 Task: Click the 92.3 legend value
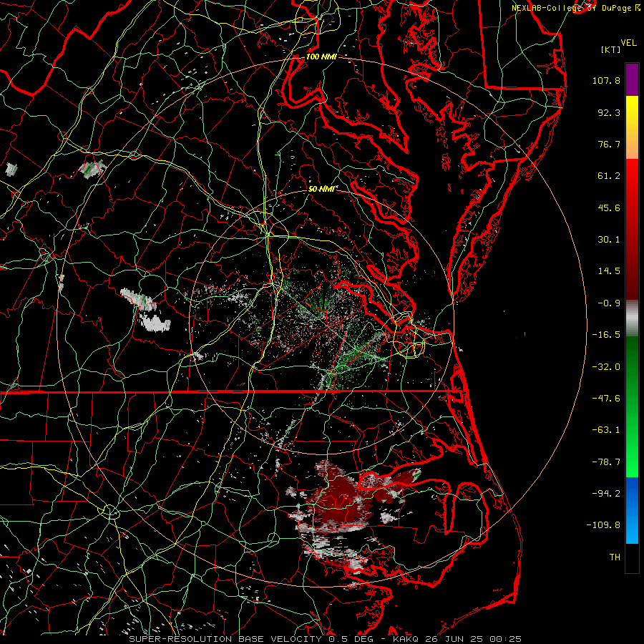pos(609,112)
